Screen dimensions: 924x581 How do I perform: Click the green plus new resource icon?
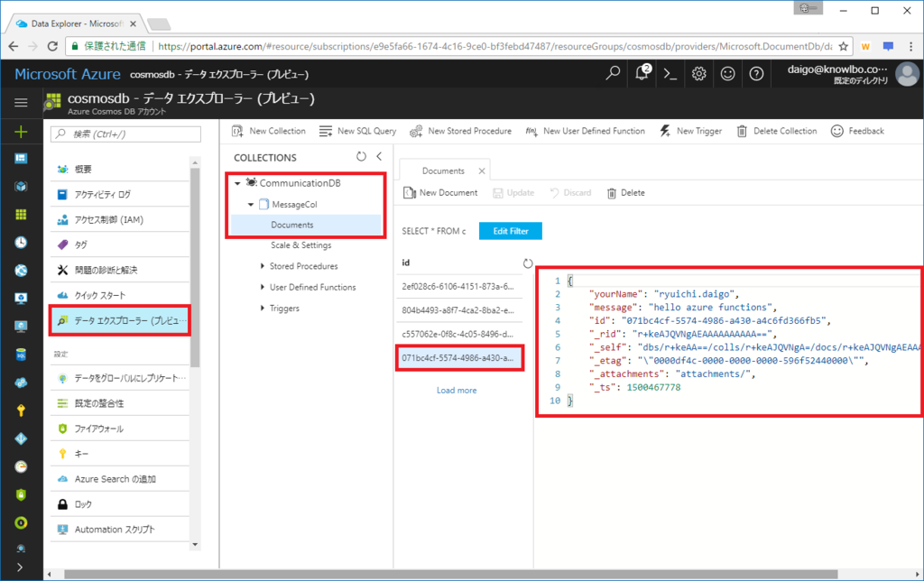coord(22,132)
